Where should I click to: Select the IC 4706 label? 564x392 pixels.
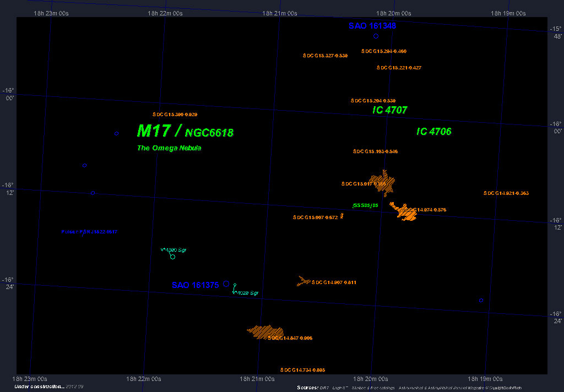434,132
